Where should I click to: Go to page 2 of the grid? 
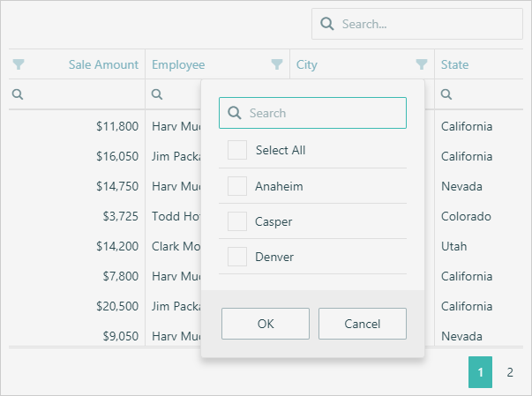coord(510,372)
